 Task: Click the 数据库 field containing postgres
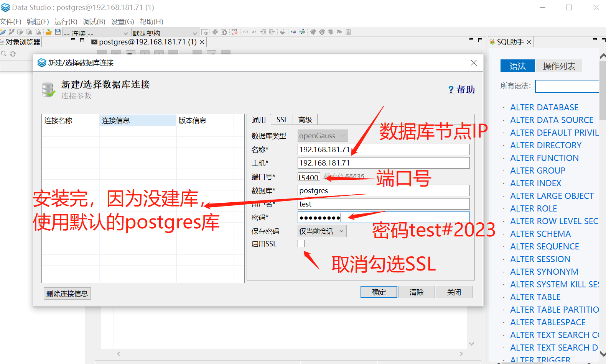coord(384,190)
